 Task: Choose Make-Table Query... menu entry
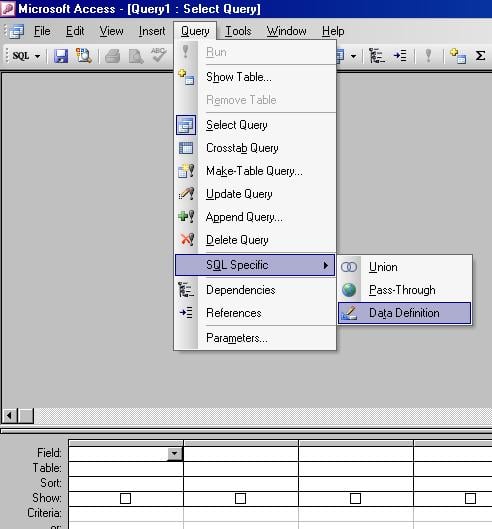pyautogui.click(x=255, y=171)
